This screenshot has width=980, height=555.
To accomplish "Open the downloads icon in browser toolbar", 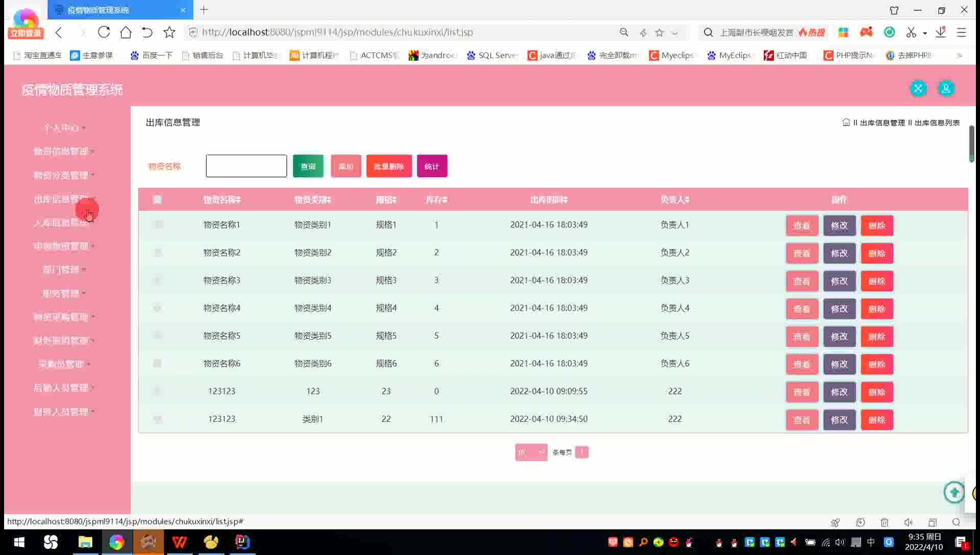I will coord(941,32).
